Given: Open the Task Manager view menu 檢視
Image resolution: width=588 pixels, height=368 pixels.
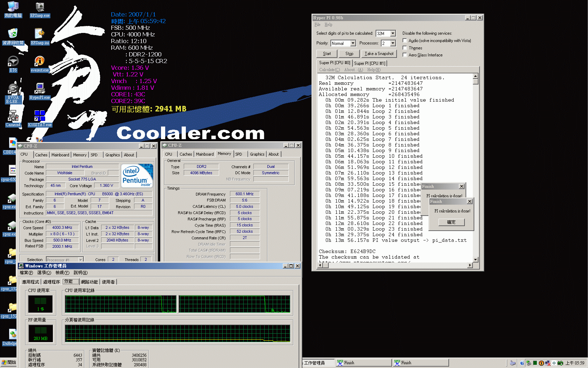Looking at the screenshot, I should pos(62,273).
